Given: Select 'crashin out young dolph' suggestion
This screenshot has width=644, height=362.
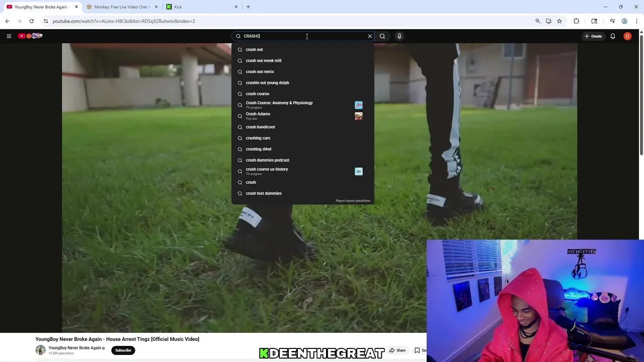Looking at the screenshot, I should [x=302, y=82].
